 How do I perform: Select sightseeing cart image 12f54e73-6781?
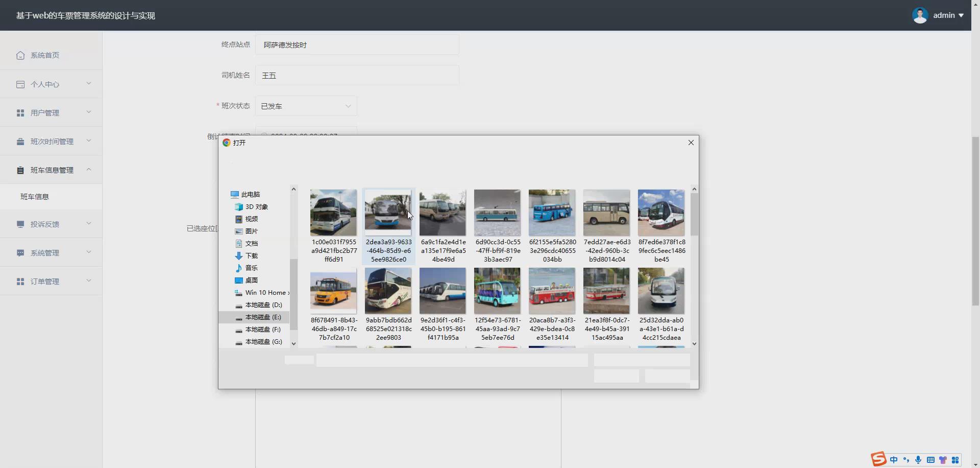498,305
